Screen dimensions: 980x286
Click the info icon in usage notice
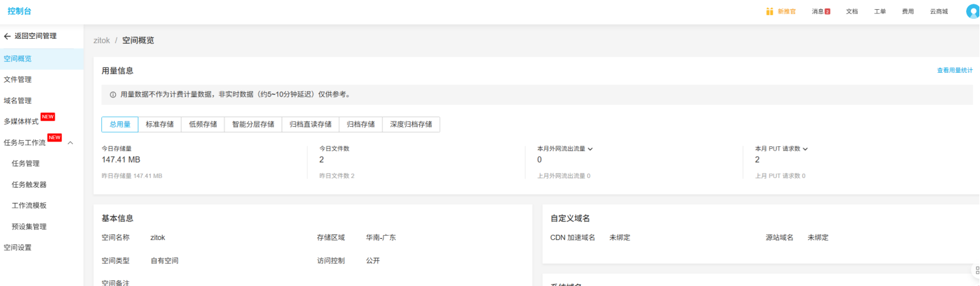click(113, 95)
